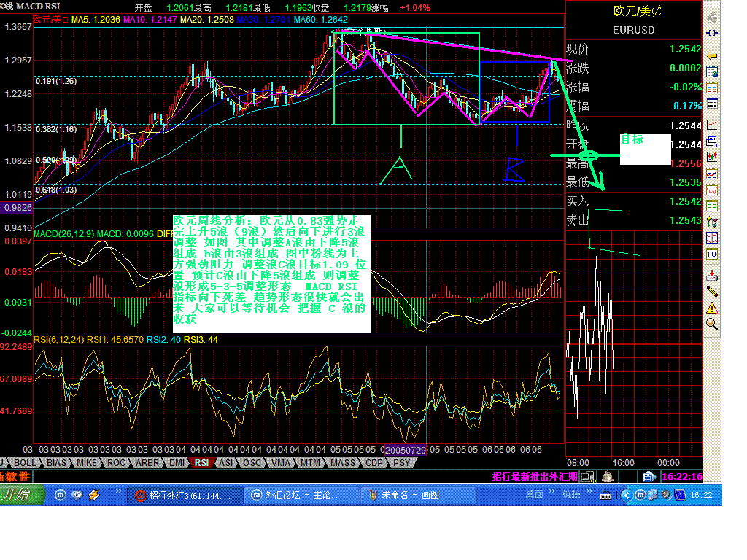Switch to the ASI indicator tab
747x560 pixels.
pyautogui.click(x=226, y=463)
